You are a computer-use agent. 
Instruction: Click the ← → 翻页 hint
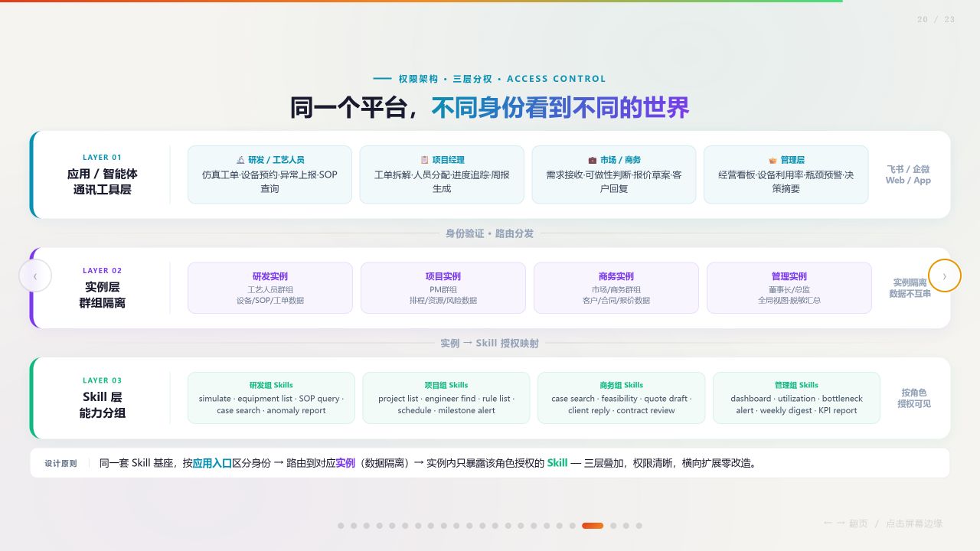(846, 523)
